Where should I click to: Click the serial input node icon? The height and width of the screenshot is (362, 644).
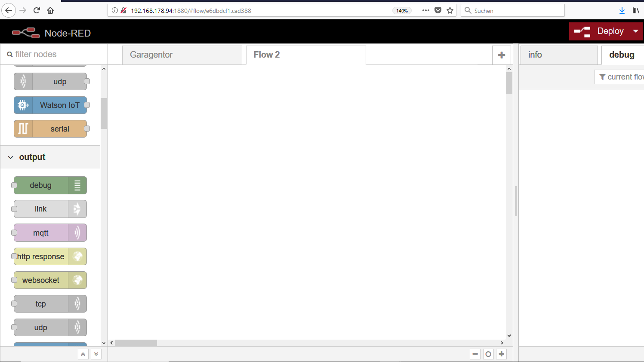pos(23,129)
